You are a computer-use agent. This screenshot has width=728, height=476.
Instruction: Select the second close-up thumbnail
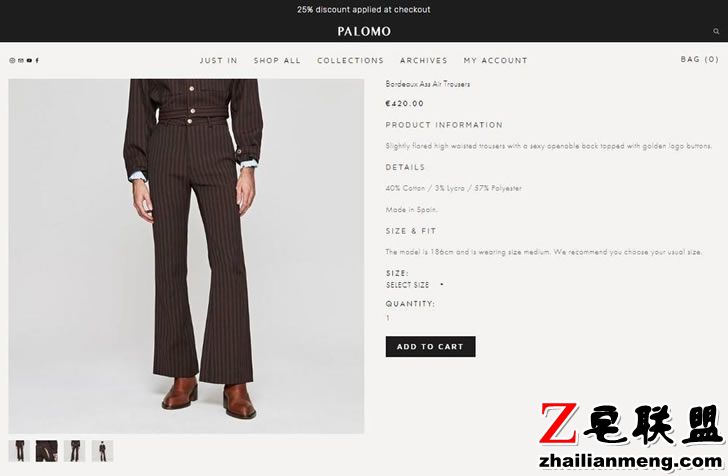point(47,451)
